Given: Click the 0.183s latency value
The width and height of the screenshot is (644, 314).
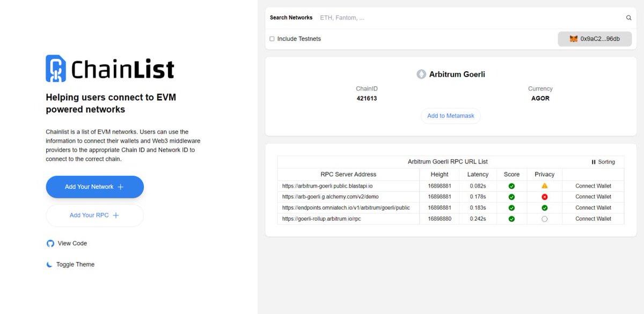Looking at the screenshot, I should click(x=478, y=208).
